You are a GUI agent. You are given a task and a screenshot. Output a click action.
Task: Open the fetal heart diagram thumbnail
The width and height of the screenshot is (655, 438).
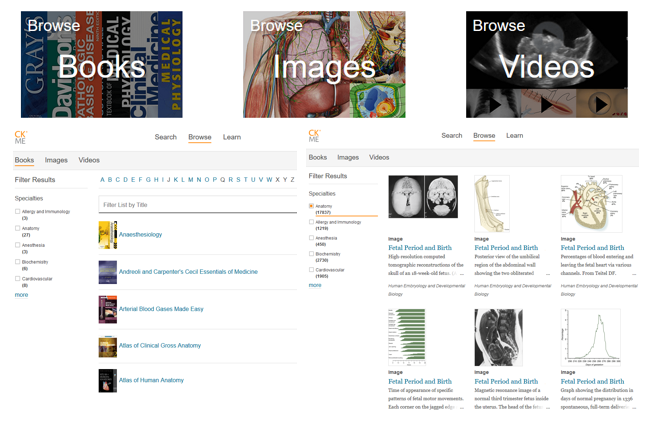coord(590,203)
